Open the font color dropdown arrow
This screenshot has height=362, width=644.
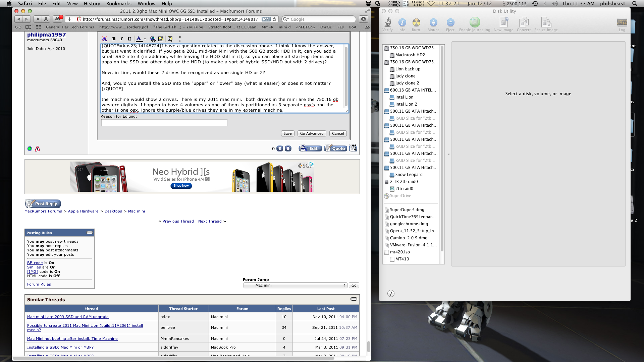[145, 39]
